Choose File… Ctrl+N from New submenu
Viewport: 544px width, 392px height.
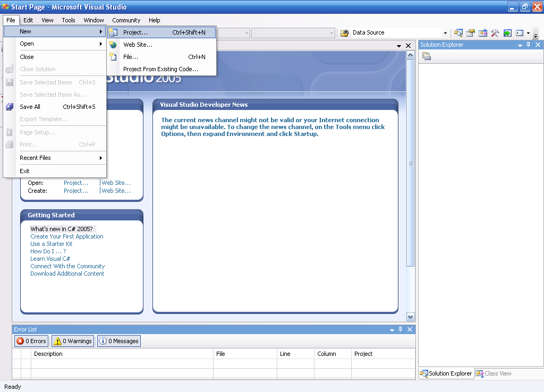161,57
